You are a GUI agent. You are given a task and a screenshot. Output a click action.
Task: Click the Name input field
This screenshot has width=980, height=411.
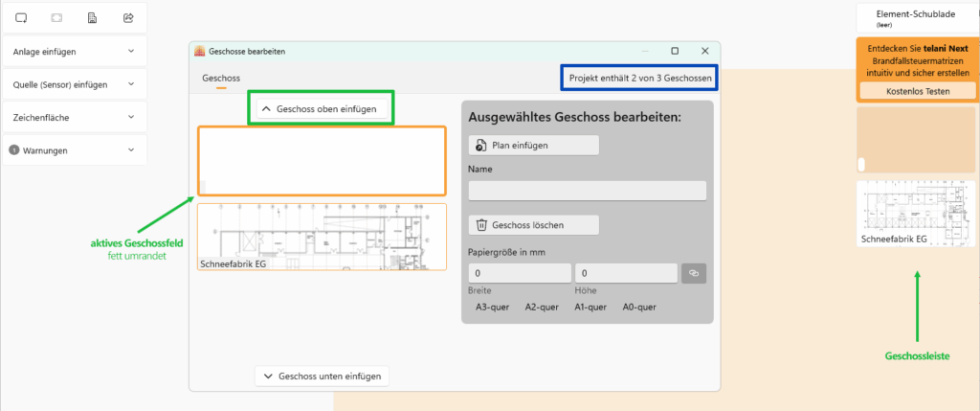[x=587, y=191]
